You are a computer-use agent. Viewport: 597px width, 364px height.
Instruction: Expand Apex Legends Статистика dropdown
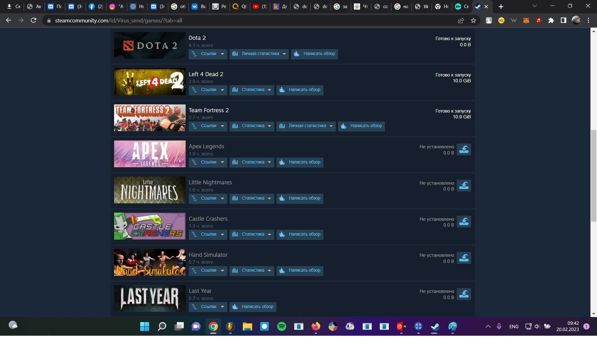click(252, 162)
